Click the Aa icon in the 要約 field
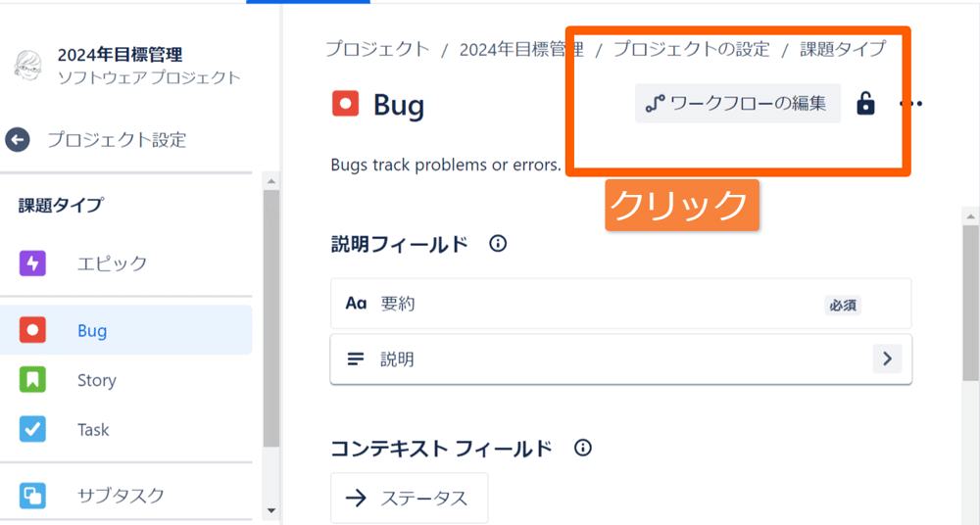 click(356, 304)
